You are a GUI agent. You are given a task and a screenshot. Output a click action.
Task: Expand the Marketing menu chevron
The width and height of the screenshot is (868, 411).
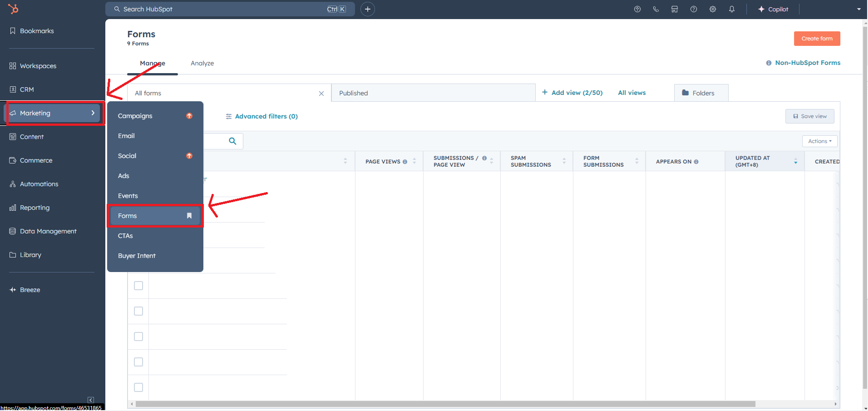pos(93,113)
